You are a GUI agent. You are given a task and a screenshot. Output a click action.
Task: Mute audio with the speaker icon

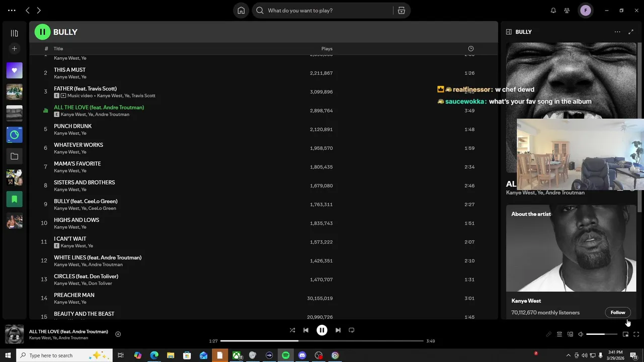click(x=581, y=334)
